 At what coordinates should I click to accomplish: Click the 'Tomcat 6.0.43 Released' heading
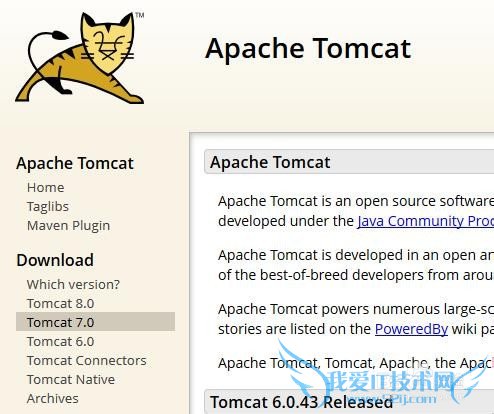[301, 402]
